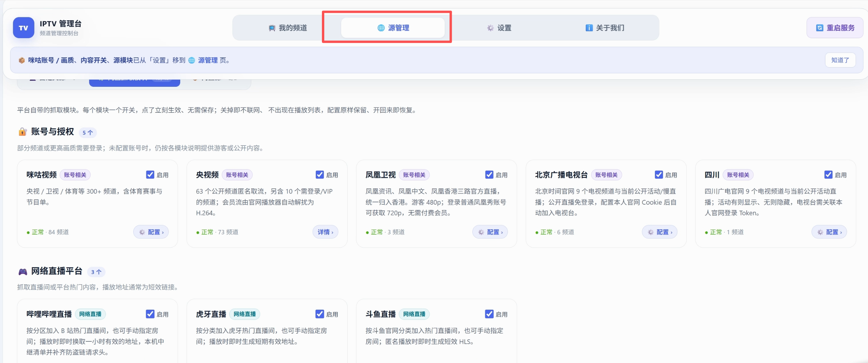The width and height of the screenshot is (868, 363).
Task: Click the monitor icon beside 我的频道
Action: (272, 28)
